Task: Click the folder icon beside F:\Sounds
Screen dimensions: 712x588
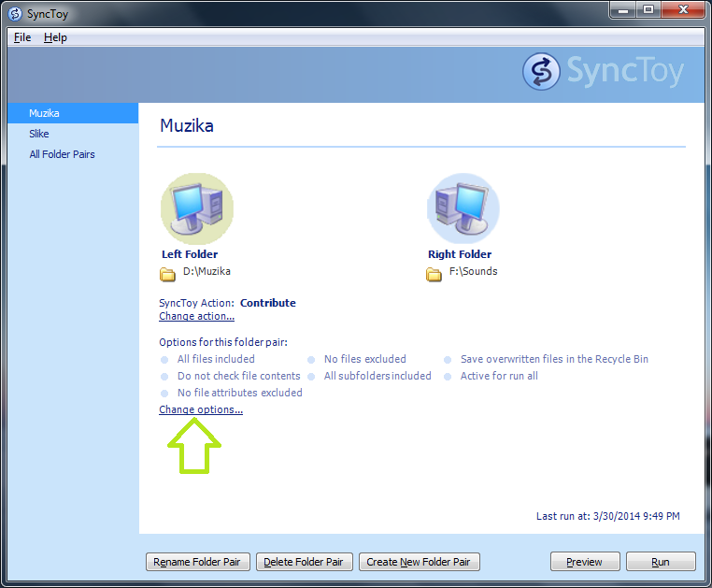Action: pos(434,275)
